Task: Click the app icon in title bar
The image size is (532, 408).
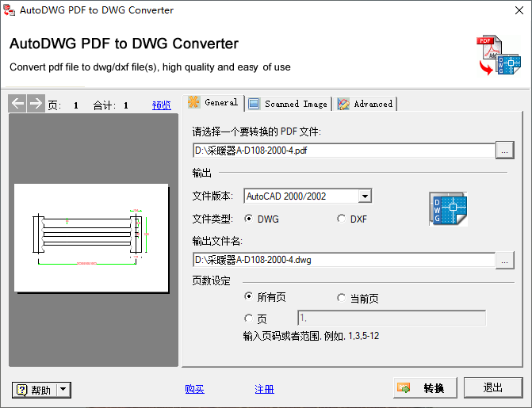Action: pyautogui.click(x=10, y=10)
